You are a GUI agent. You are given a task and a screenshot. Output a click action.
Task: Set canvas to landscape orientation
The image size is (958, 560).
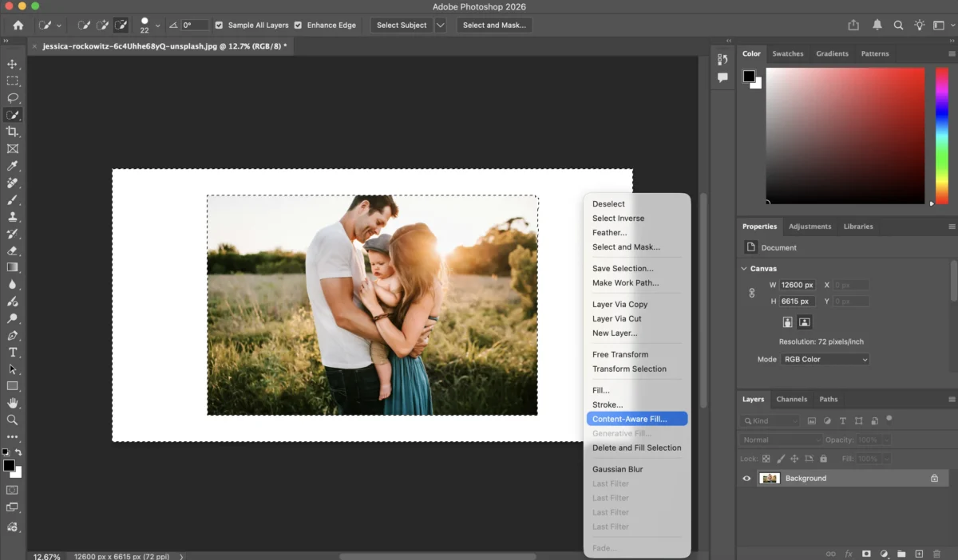coord(805,322)
